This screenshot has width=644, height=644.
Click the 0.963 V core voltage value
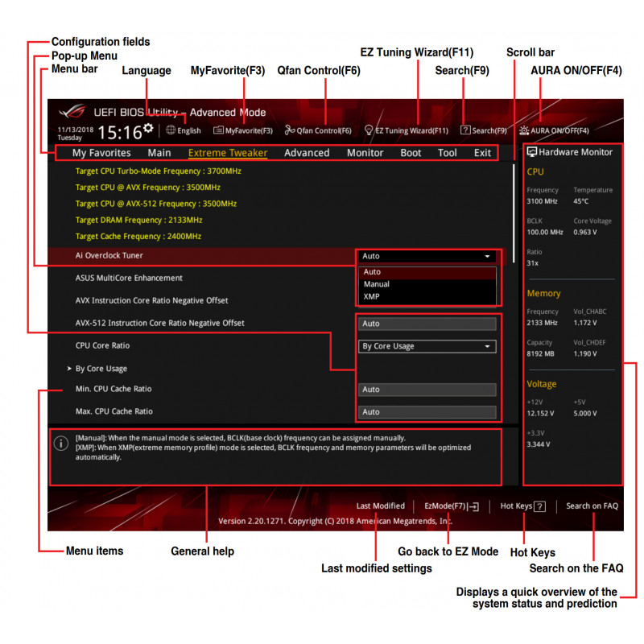click(585, 232)
